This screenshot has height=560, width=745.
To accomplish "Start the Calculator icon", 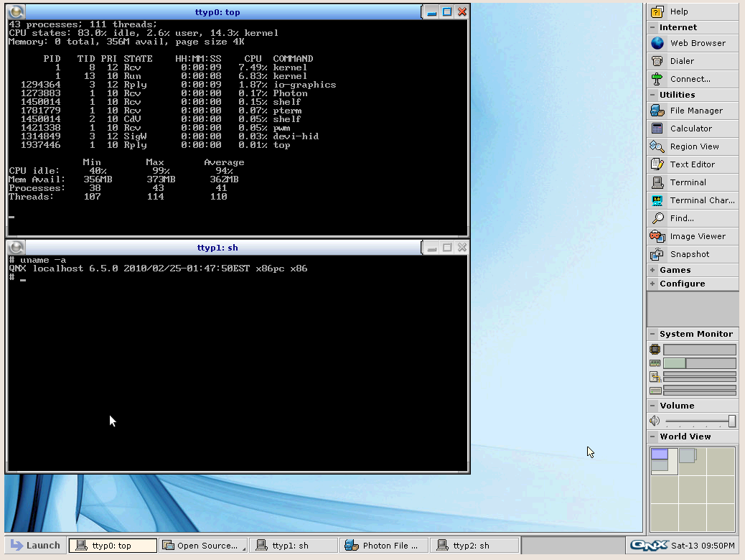I will coord(657,129).
